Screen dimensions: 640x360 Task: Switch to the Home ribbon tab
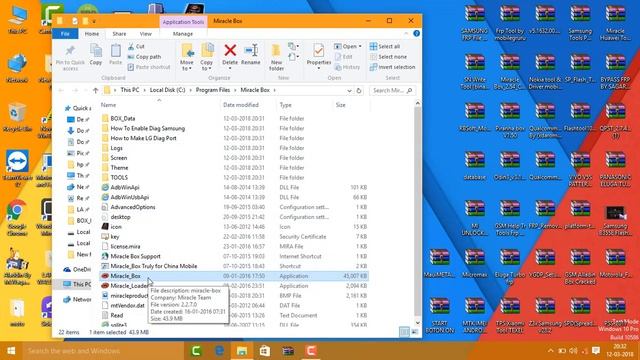tap(91, 34)
